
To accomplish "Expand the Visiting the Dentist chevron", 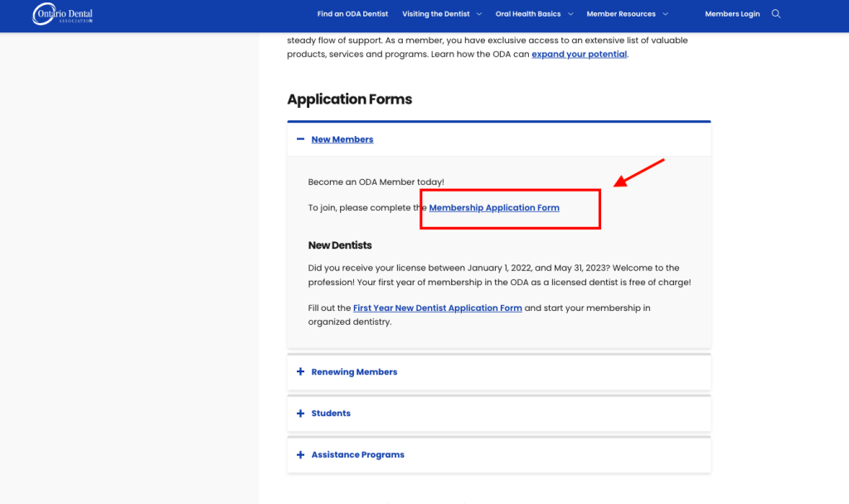I will click(x=478, y=14).
